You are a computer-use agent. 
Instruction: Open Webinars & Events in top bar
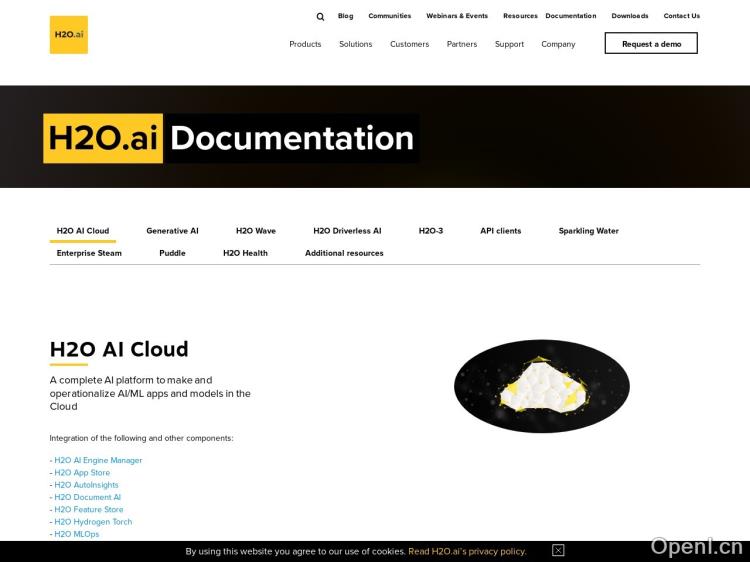pyautogui.click(x=457, y=16)
